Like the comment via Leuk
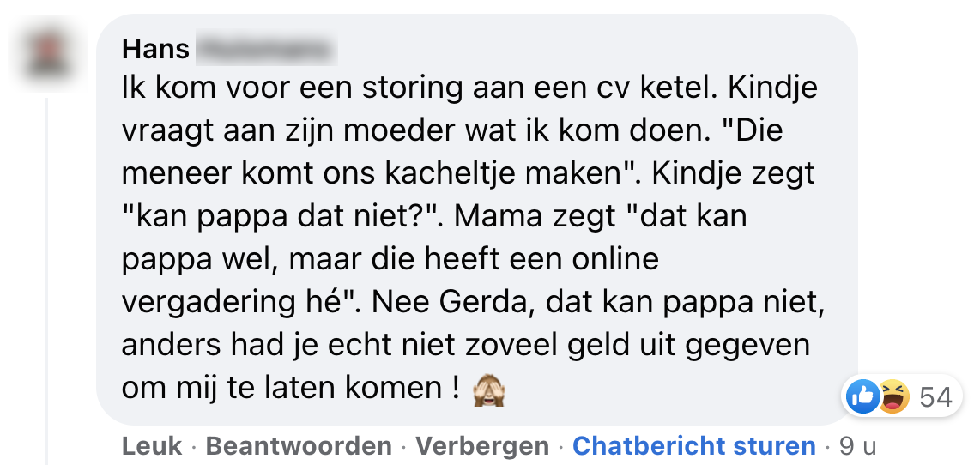This screenshot has width=980, height=465. coord(152,446)
